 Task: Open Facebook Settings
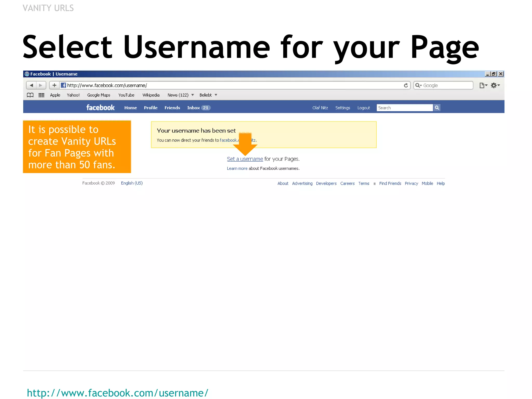pos(343,108)
